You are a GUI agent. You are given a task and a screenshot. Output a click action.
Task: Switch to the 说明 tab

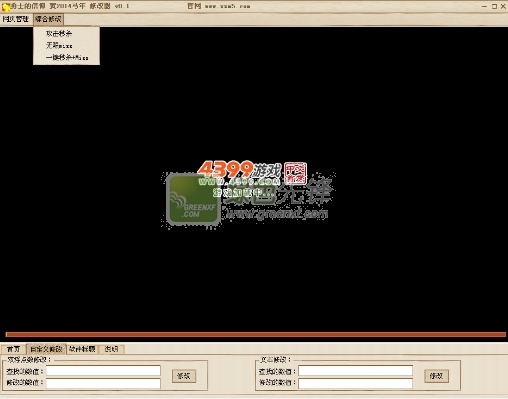pyautogui.click(x=111, y=349)
